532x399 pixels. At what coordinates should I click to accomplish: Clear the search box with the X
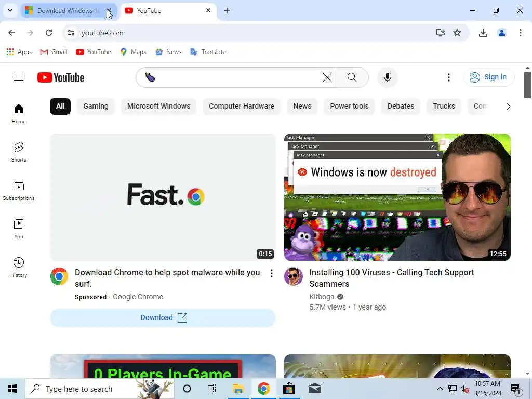(x=327, y=77)
